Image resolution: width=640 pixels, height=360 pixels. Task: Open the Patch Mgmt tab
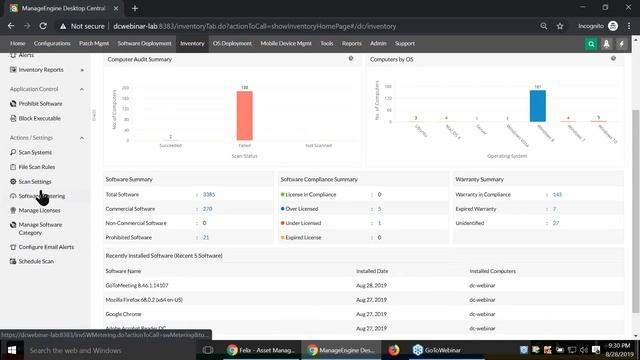94,44
